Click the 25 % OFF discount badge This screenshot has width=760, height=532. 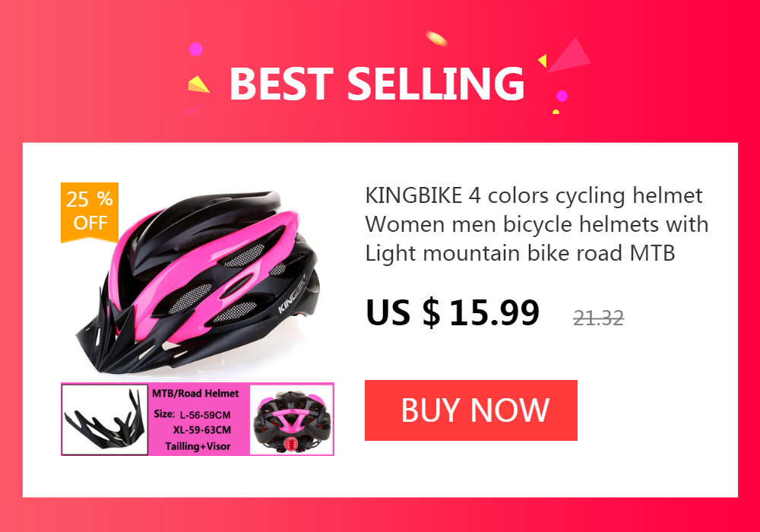tap(90, 212)
